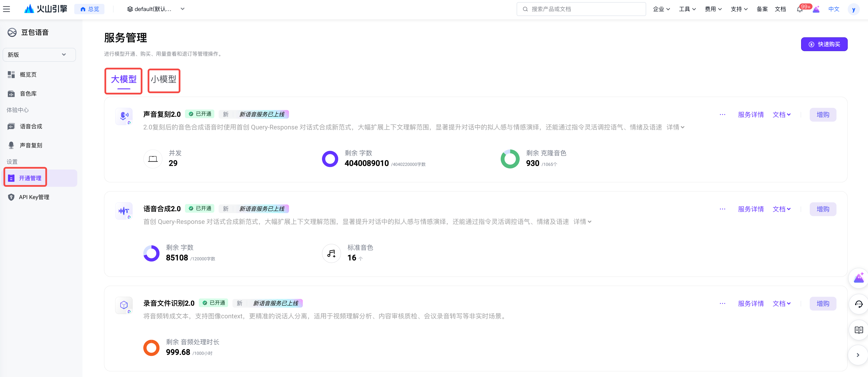Open the 费用 top menu
The image size is (868, 377).
coord(713,9)
